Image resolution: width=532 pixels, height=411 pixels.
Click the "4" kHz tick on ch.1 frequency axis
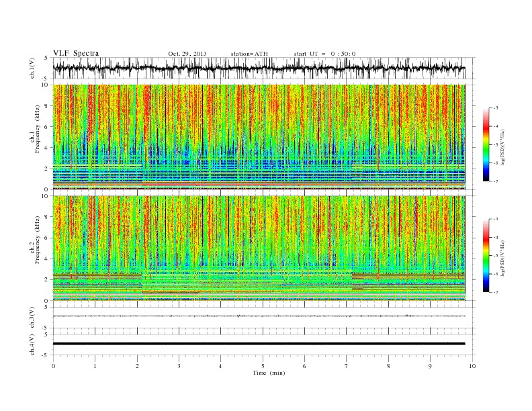click(46, 148)
